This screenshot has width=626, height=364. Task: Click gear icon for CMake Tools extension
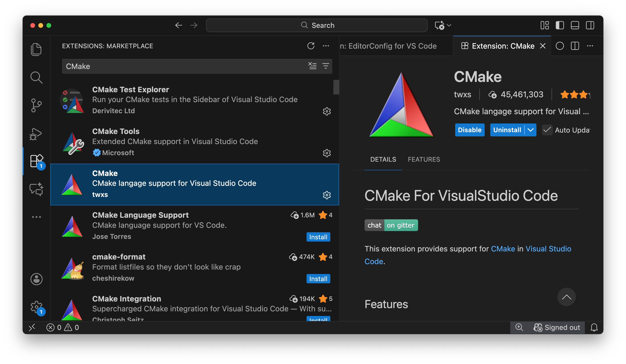coord(327,153)
